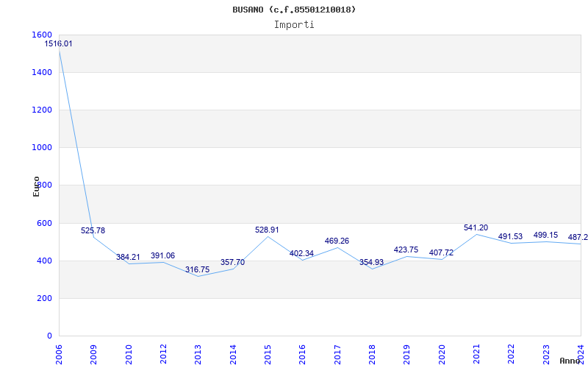Click the 499.15 data label

[x=545, y=235]
